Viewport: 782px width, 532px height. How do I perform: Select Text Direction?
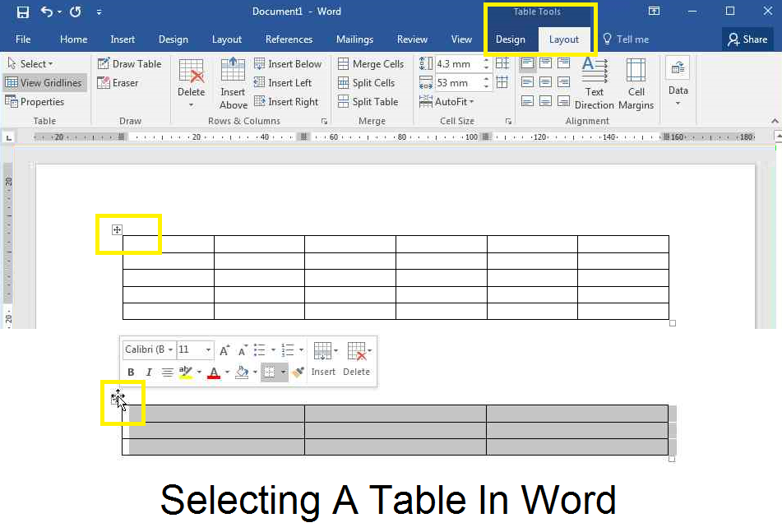tap(595, 82)
